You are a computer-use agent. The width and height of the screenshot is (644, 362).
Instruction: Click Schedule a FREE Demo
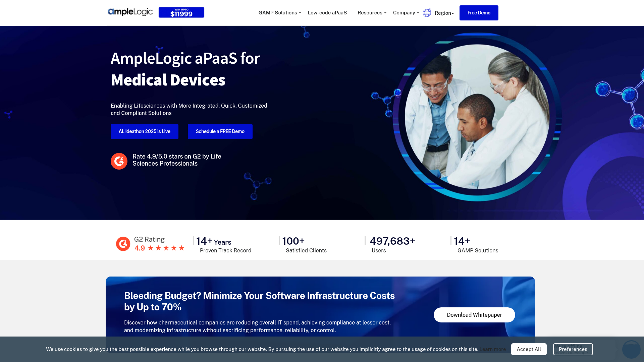point(220,131)
